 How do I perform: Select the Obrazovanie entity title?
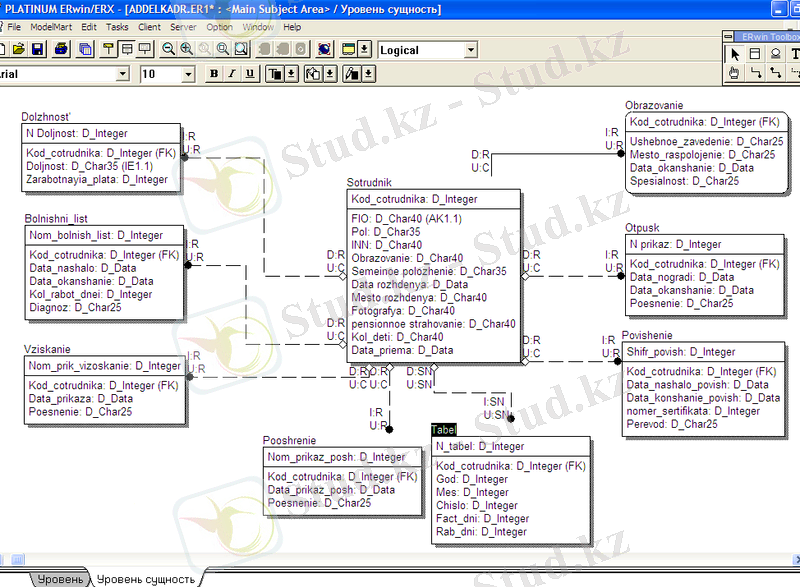[654, 106]
